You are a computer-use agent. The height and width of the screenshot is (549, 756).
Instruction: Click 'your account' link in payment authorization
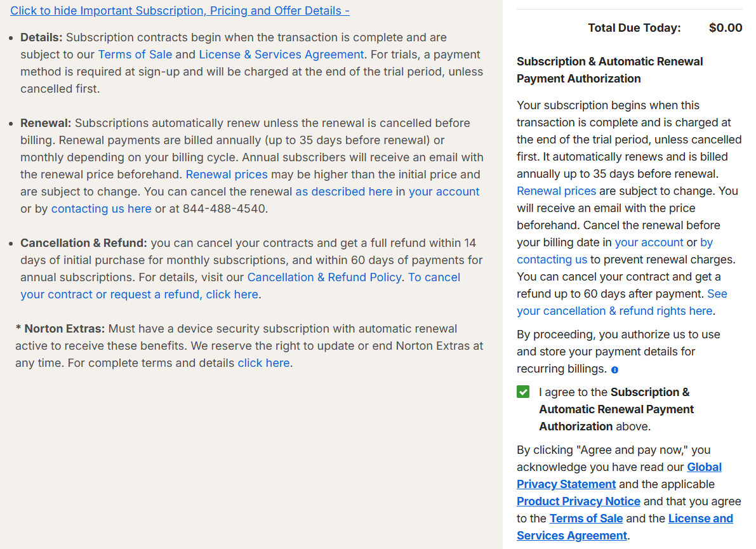click(649, 242)
